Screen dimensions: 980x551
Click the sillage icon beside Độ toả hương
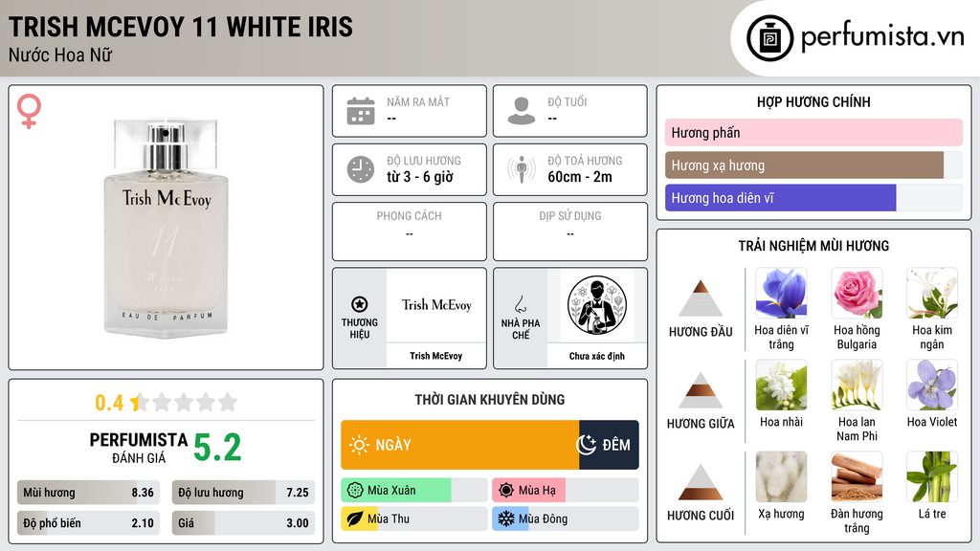point(522,169)
